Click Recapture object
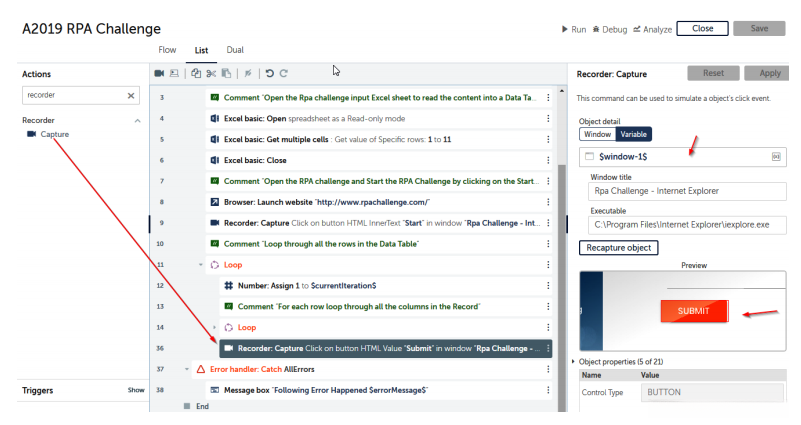Screen dimensions: 801x425 pyautogui.click(x=619, y=248)
